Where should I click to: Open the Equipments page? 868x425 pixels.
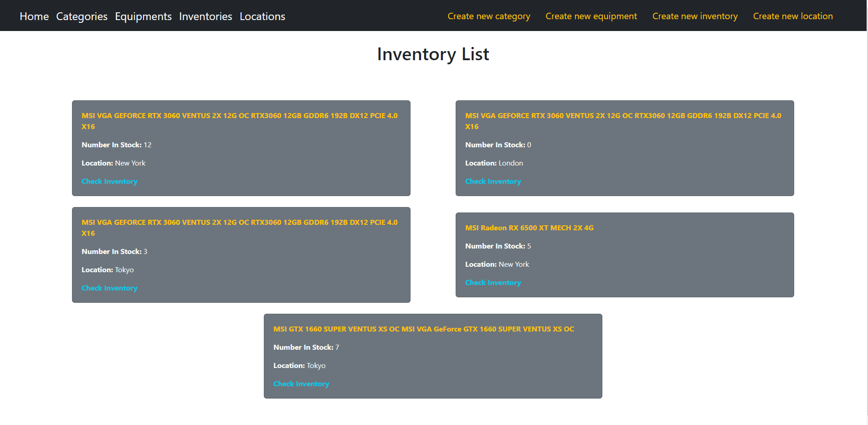[143, 16]
